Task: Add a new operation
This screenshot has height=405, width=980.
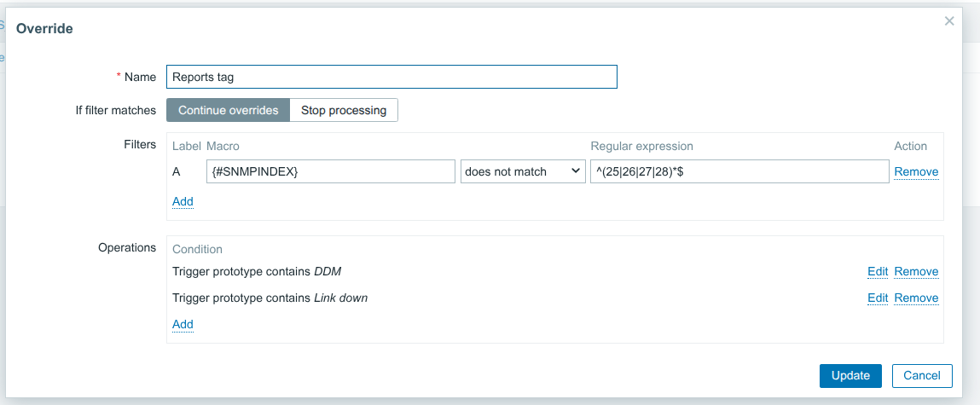Action: tap(183, 324)
